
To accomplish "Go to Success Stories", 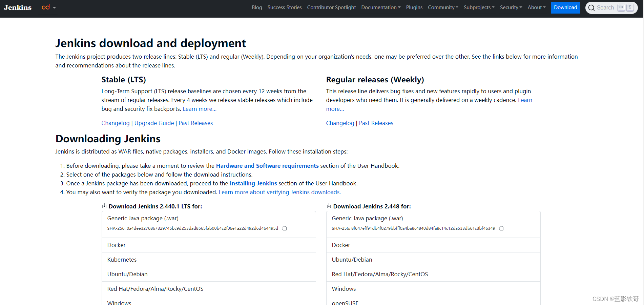I will pyautogui.click(x=285, y=7).
